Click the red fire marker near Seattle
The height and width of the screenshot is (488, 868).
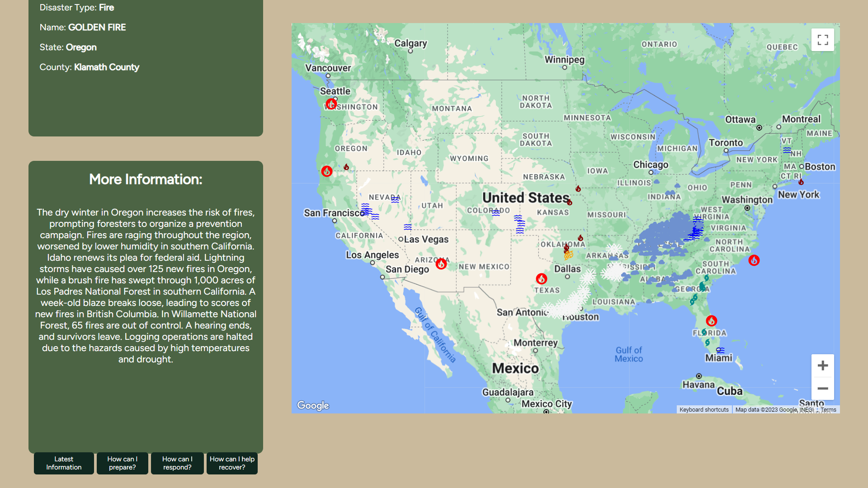click(x=331, y=104)
